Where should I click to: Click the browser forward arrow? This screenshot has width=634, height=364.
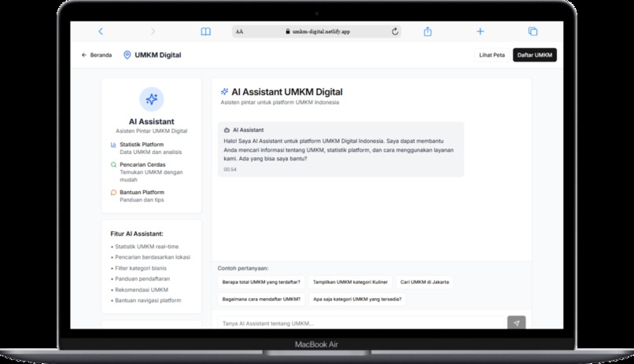coord(153,31)
